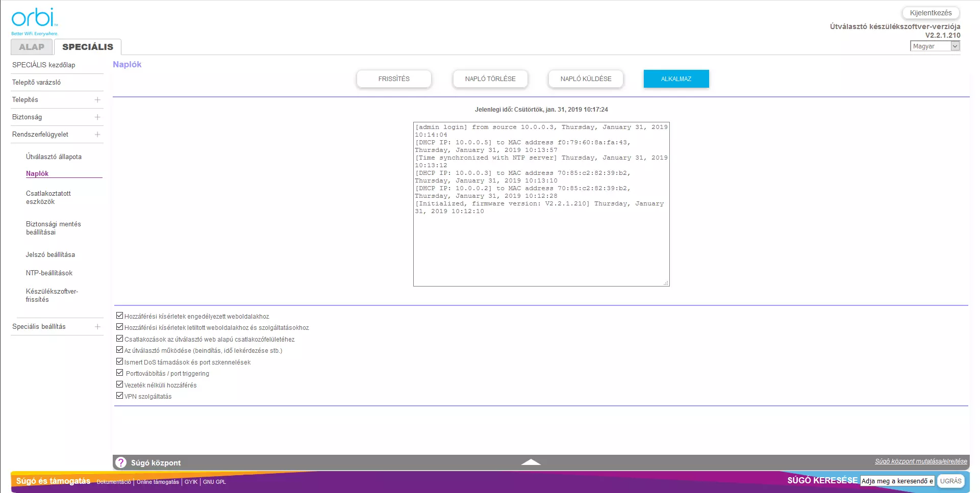Screen dimensions: 980x493
Task: Expand the Speciális beállítás section
Action: pos(97,327)
